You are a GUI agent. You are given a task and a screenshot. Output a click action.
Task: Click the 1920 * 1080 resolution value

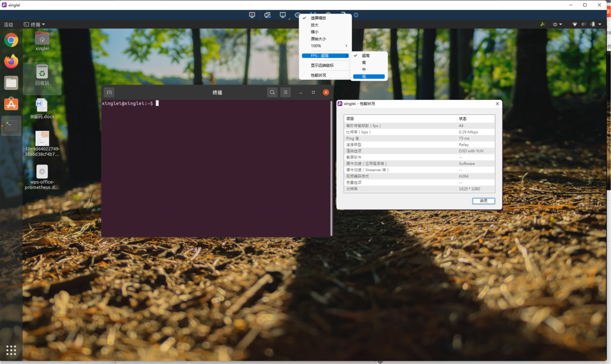(x=469, y=189)
